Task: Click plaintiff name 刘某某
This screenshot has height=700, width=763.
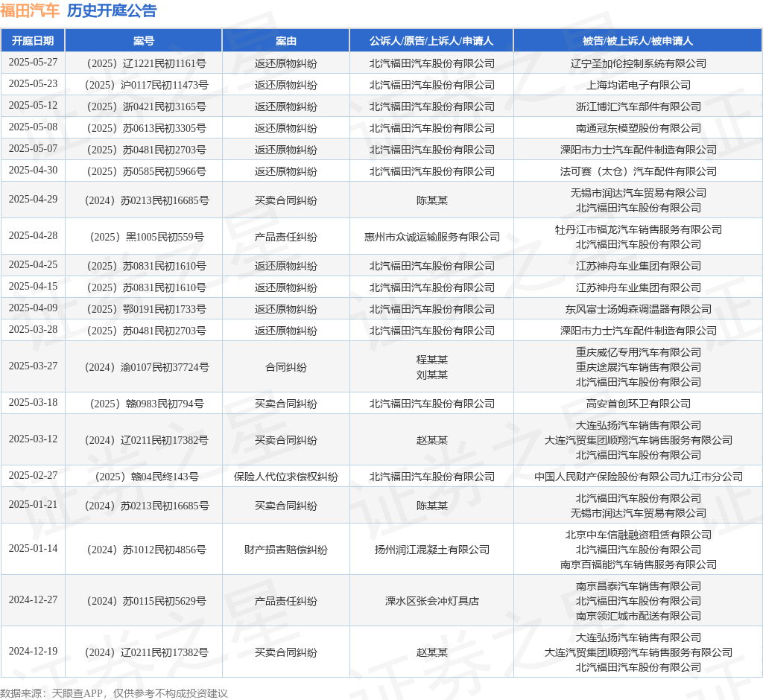Action: [x=431, y=375]
